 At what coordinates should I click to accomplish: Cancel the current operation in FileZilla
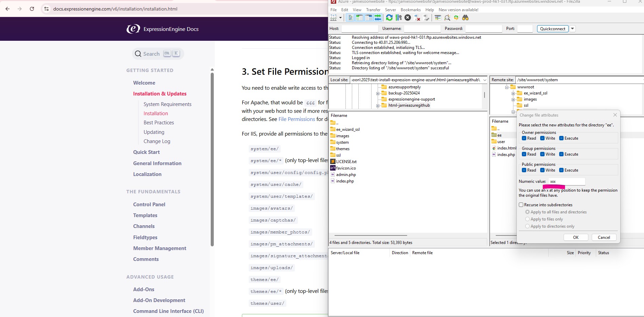(408, 18)
